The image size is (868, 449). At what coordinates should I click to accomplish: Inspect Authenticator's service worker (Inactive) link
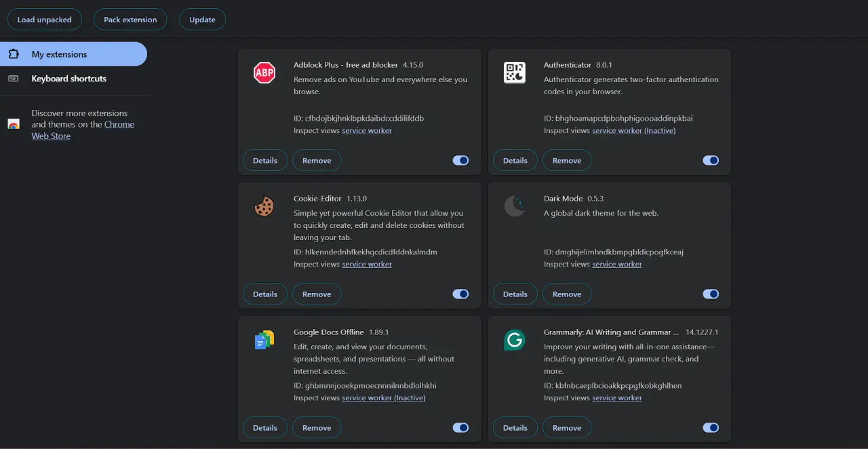pos(633,130)
